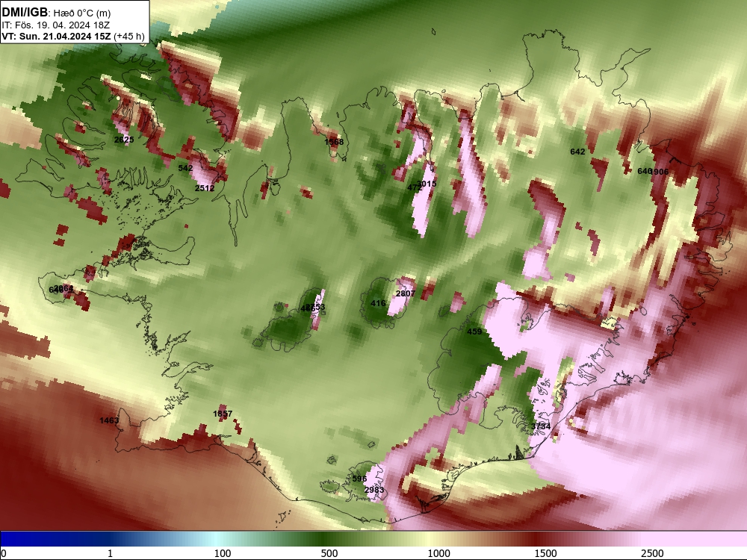Viewport: 747px width, 560px height.
Task: Click the 1463 value in the southwest
Action: click(x=109, y=420)
